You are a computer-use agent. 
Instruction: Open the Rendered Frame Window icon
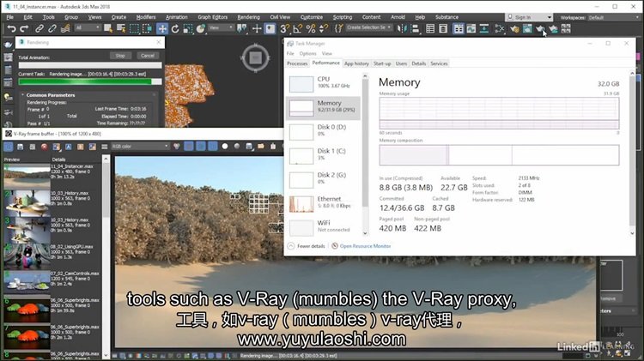click(527, 28)
